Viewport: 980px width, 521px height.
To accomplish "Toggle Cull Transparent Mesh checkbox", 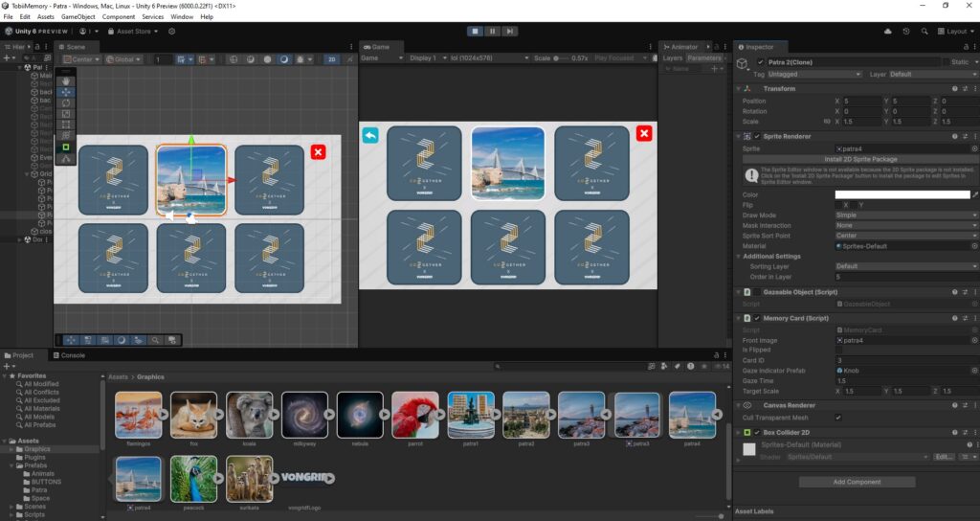I will click(838, 418).
